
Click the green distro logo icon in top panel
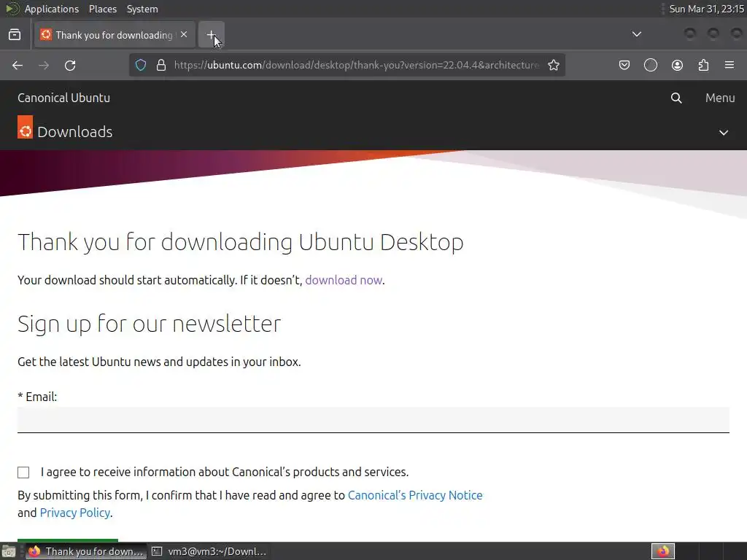tap(12, 9)
